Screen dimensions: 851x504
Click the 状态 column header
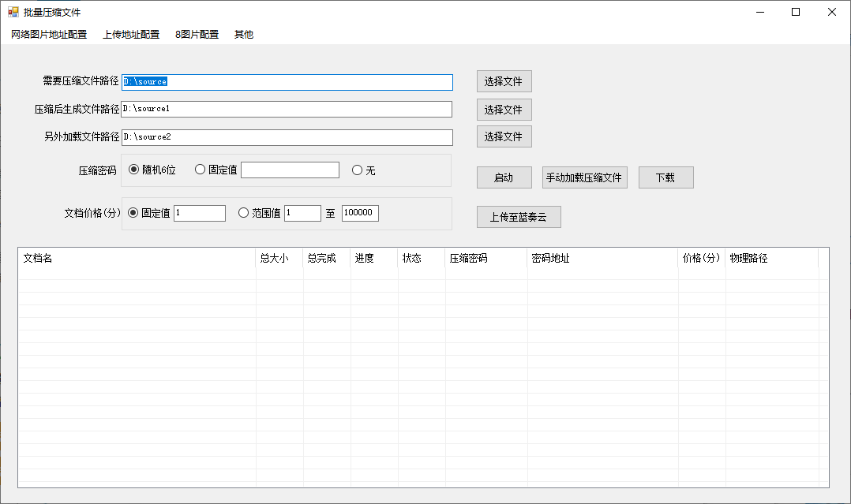tap(422, 258)
